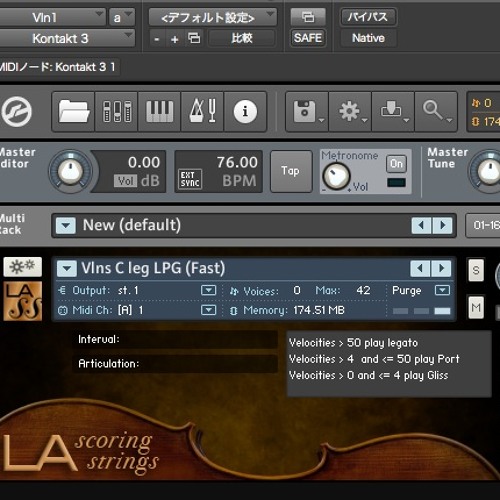This screenshot has width=500, height=500.
Task: Open the purge download-arrow menu
Action: coord(393,112)
